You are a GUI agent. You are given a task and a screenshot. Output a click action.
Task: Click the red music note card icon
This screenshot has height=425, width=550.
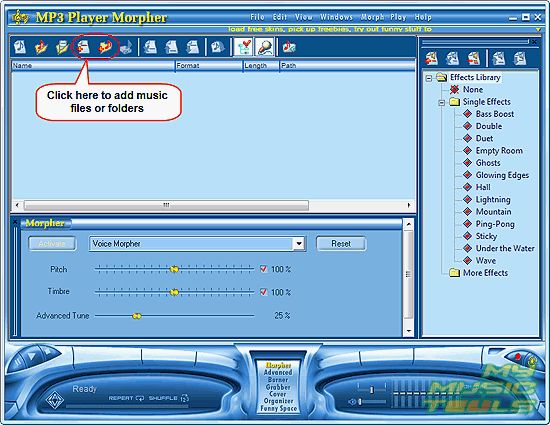[x=289, y=47]
